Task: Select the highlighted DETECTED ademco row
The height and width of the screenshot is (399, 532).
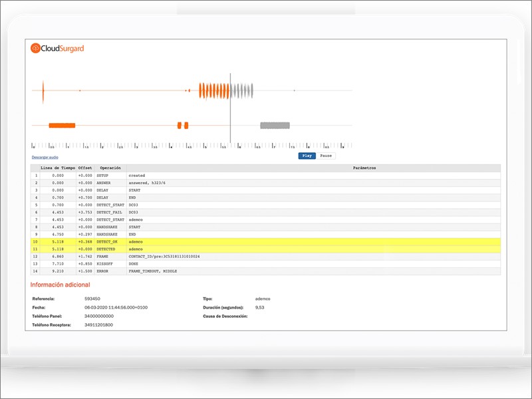Action: click(x=266, y=249)
